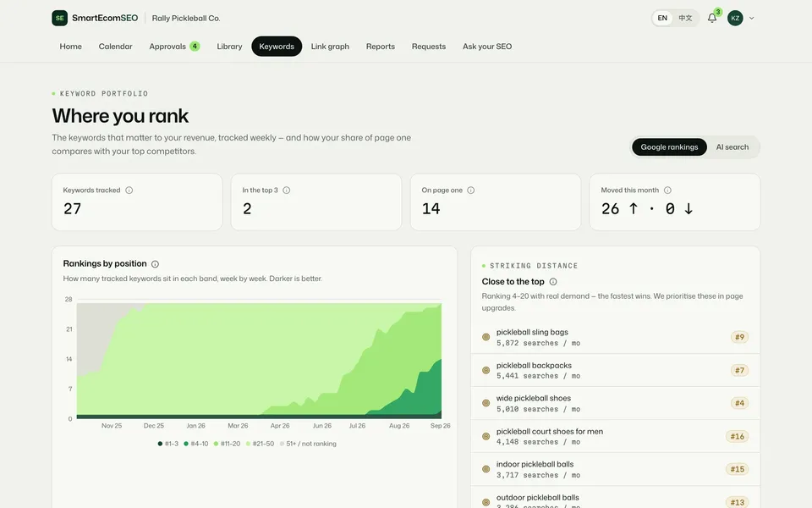
Task: Expand the account menu chevron
Action: pyautogui.click(x=751, y=18)
